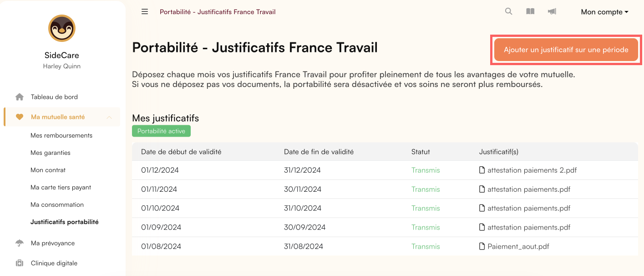Open Ma prévoyance section
The image size is (644, 276).
(53, 243)
